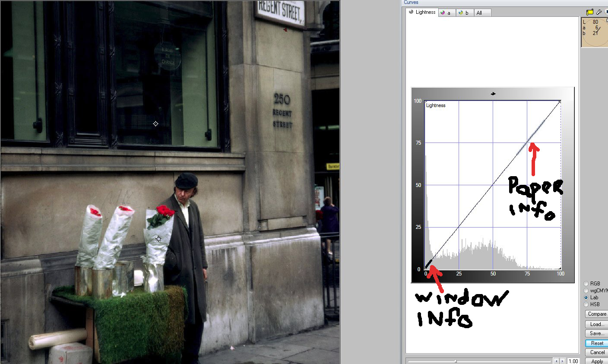Image resolution: width=608 pixels, height=364 pixels.
Task: Open the wrench settings icon
Action: pos(599,12)
